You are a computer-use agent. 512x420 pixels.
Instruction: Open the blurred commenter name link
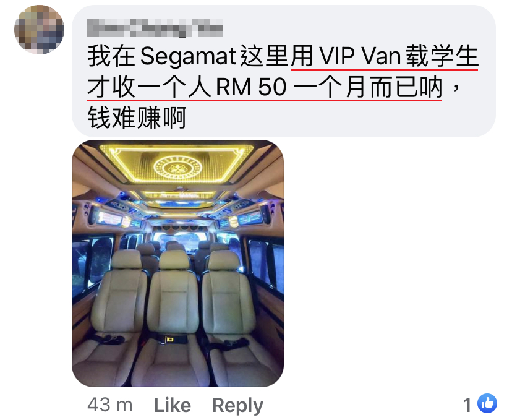coord(155,28)
